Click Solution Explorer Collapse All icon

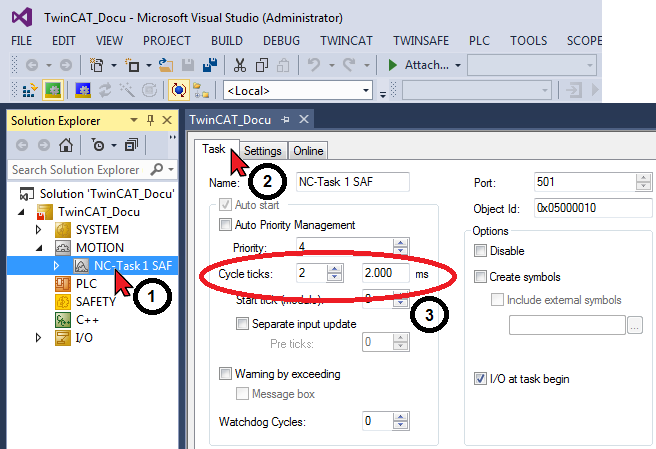[x=131, y=145]
